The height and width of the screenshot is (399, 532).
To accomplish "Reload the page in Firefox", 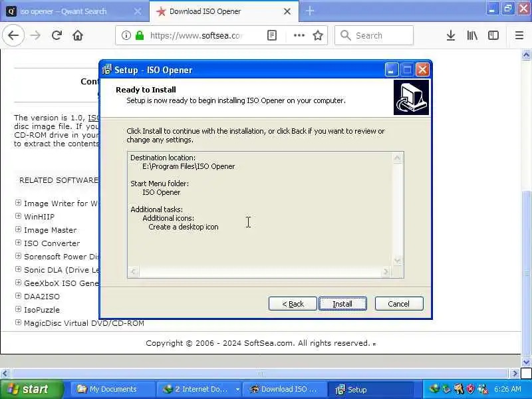I will click(x=57, y=35).
